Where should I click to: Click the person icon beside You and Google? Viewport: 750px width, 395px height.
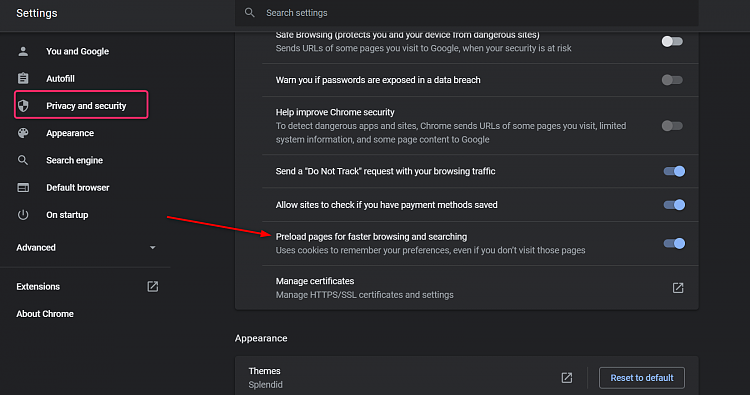coord(23,51)
